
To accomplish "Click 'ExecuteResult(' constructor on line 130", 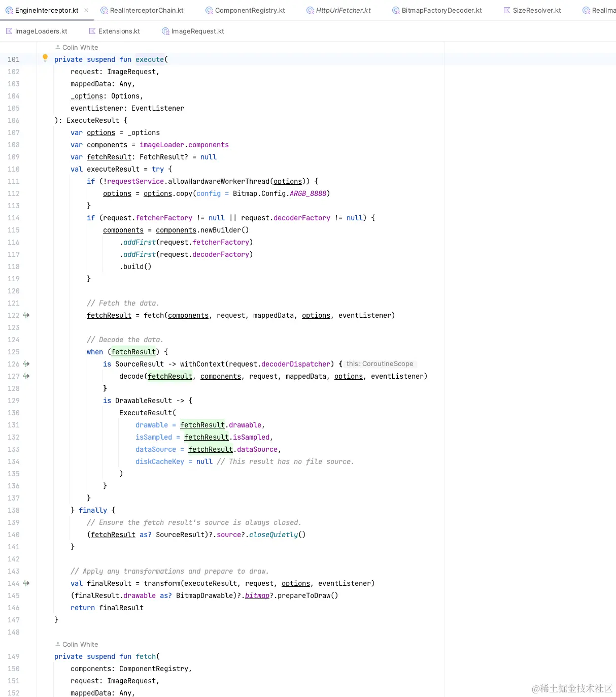I will point(148,413).
